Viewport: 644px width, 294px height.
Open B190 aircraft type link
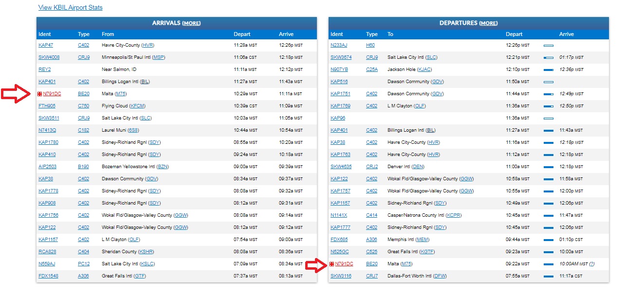tap(83, 167)
